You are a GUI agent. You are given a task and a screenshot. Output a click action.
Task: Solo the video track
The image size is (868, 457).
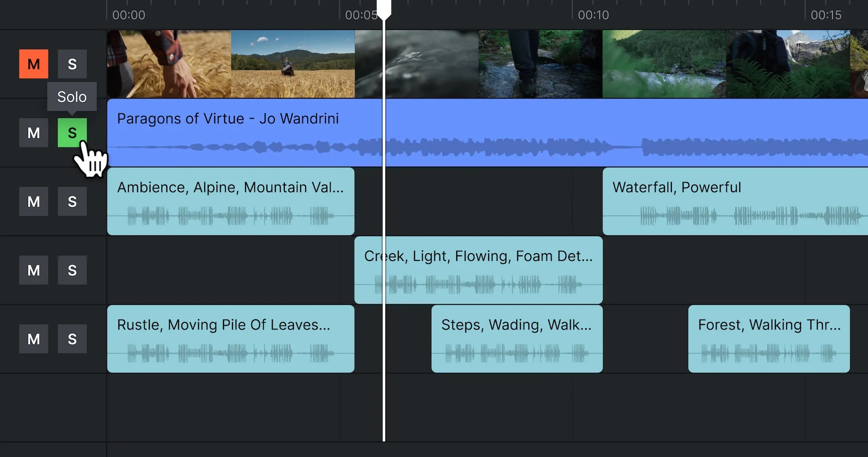pos(72,64)
